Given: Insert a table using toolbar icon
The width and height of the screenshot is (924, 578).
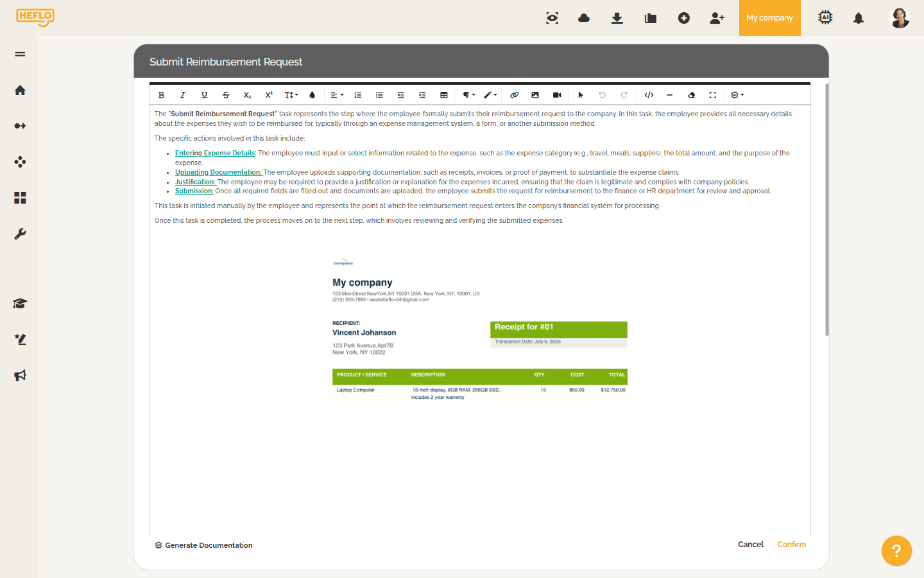Looking at the screenshot, I should 443,95.
